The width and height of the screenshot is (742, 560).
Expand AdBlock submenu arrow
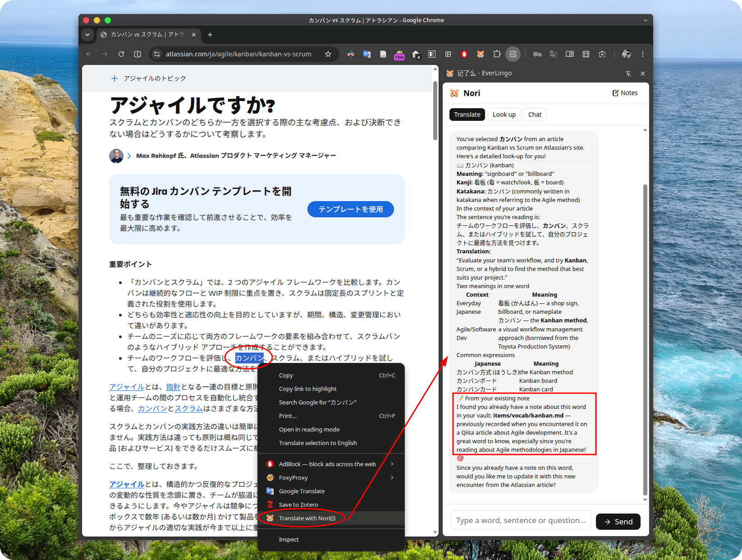pos(392,464)
